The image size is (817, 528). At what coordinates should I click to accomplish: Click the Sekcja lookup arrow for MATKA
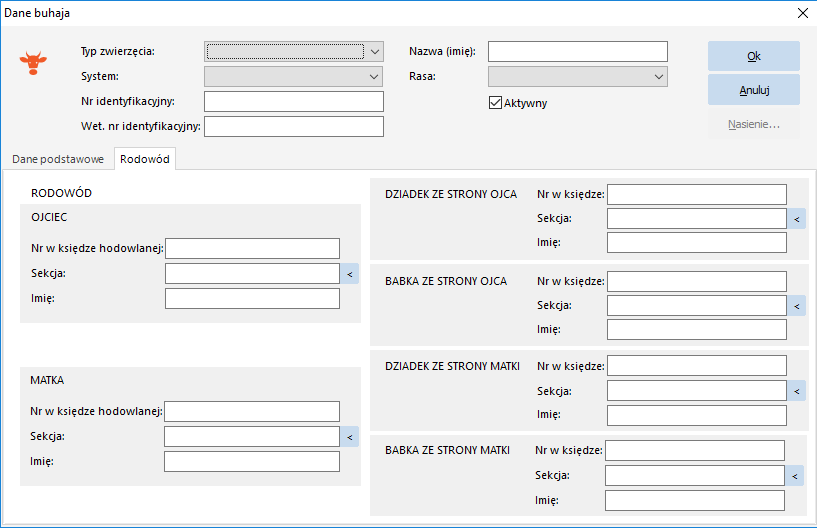tap(350, 437)
